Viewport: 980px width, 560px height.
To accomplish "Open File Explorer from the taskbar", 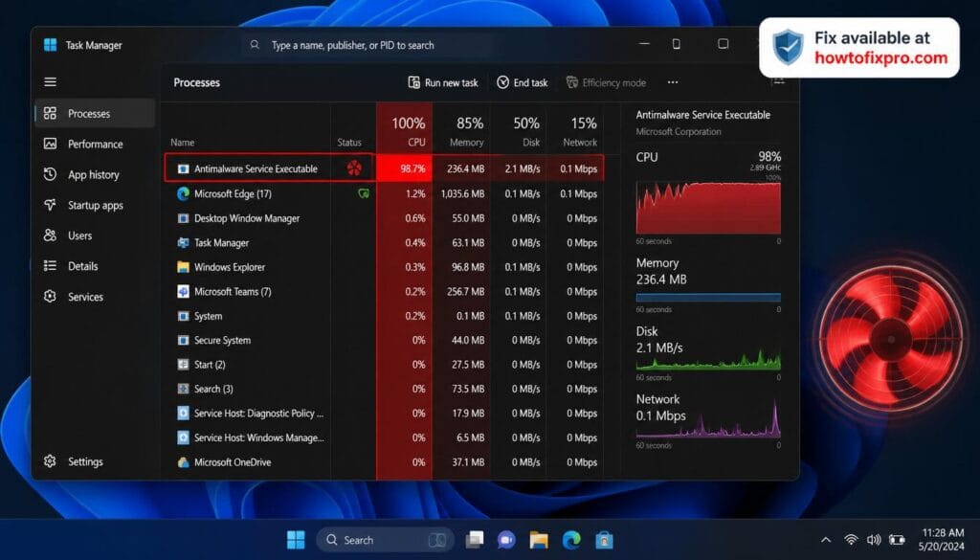I will pyautogui.click(x=539, y=540).
